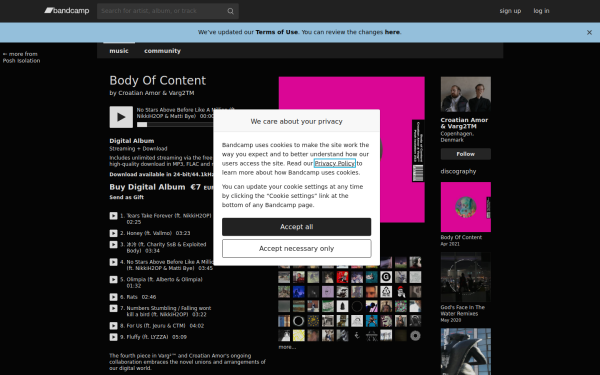Open the Honey (ft. Vallmo) track title

click(x=149, y=233)
